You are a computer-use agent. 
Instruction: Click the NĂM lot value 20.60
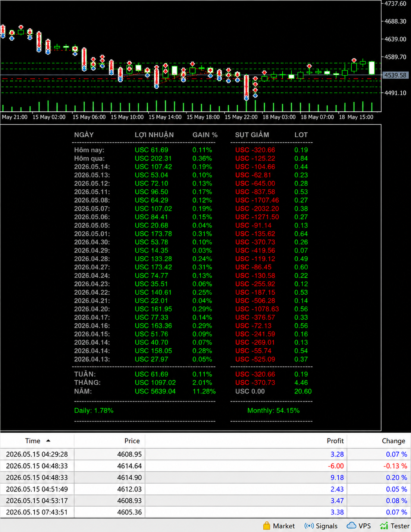click(x=303, y=391)
